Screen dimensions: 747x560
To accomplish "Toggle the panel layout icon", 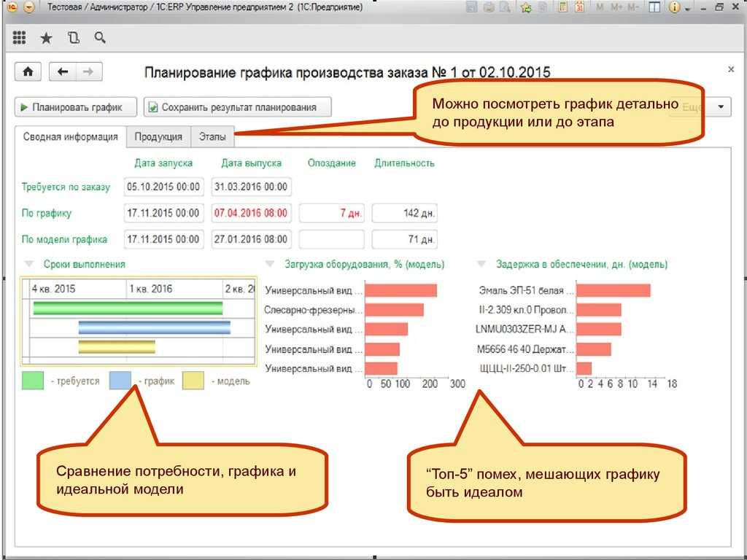I will tap(655, 7).
